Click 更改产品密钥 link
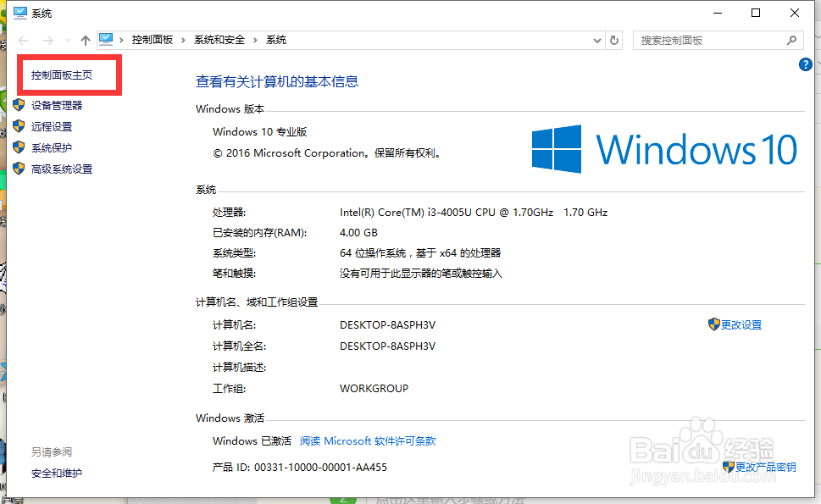The height and width of the screenshot is (504, 821). (x=765, y=467)
